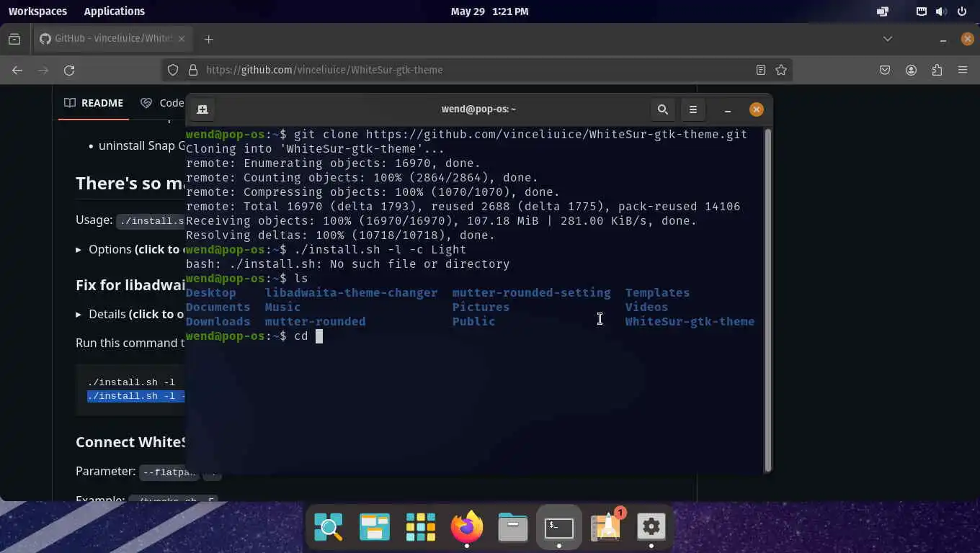
Task: Go back in Firefox
Action: [x=17, y=70]
